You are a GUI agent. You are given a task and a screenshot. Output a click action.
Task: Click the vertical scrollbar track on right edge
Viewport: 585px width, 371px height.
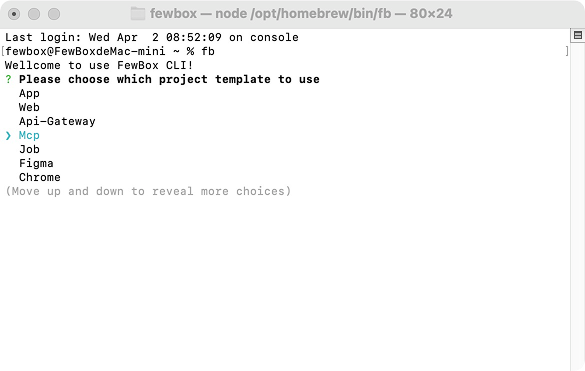578,205
